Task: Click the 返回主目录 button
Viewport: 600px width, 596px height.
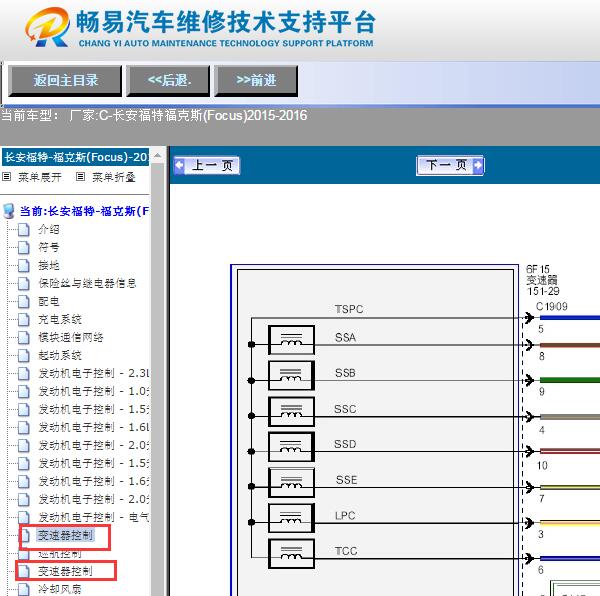Action: pyautogui.click(x=65, y=80)
